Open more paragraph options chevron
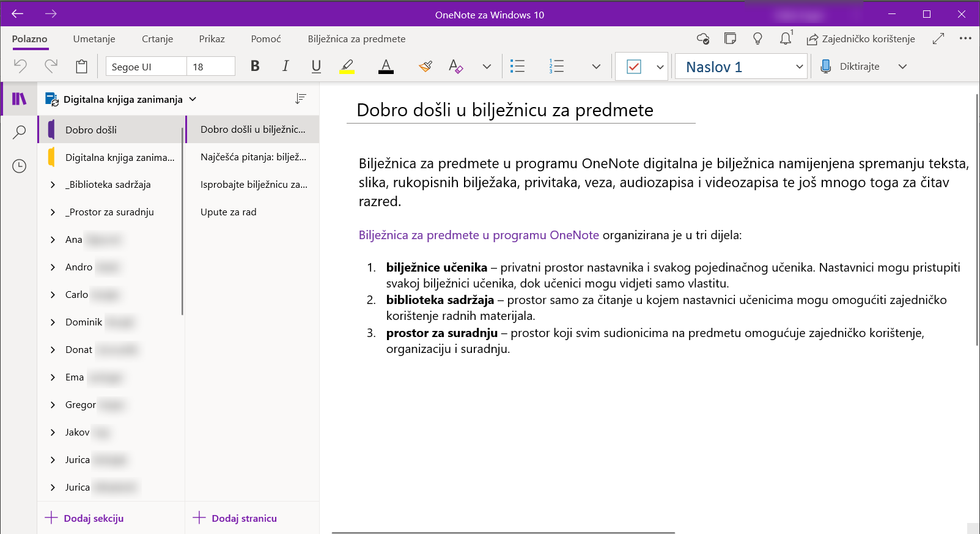Screen dimensions: 980x534 pyautogui.click(x=596, y=67)
